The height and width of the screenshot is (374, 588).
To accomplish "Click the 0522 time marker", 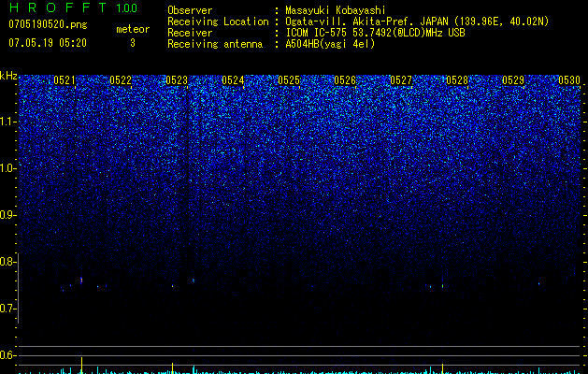I will [121, 80].
